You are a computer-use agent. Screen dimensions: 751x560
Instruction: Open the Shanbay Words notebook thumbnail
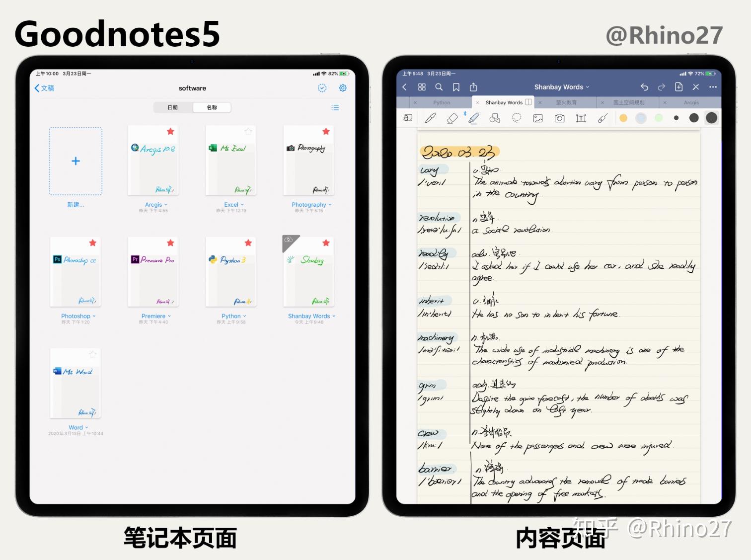coord(308,271)
